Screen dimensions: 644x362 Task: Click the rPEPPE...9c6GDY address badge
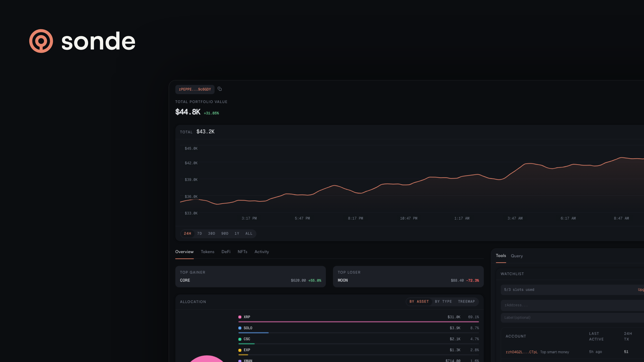point(195,89)
